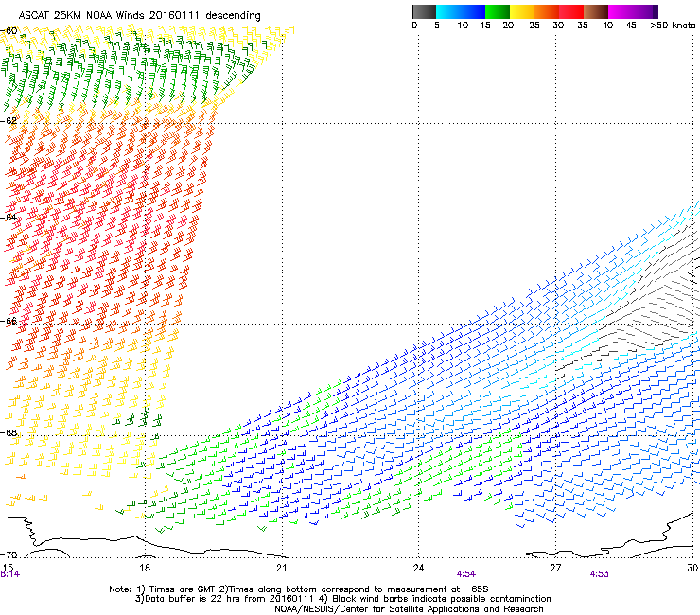Click the legend tick label '25'
The image size is (700, 615).
coord(534,26)
